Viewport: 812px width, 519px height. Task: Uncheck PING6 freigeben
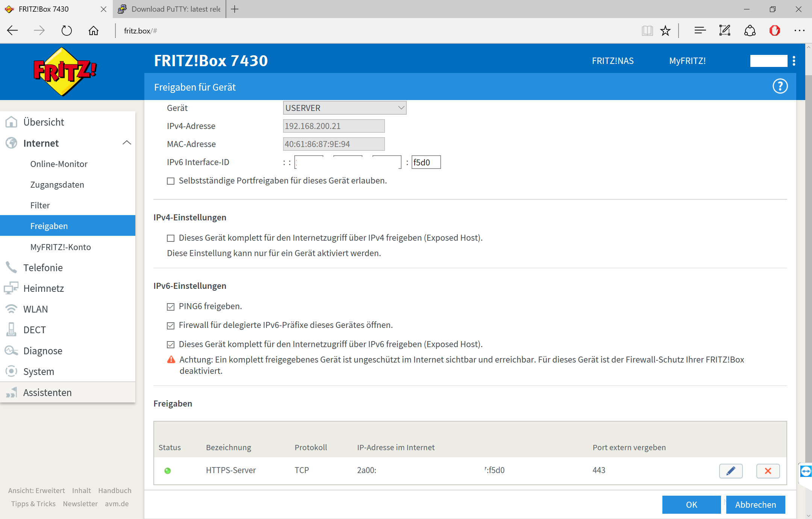[171, 307]
